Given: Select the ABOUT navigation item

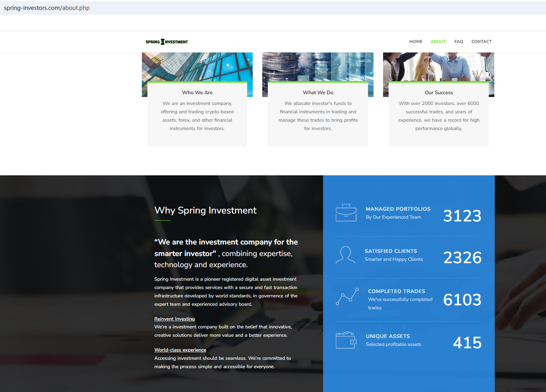Looking at the screenshot, I should (x=438, y=41).
